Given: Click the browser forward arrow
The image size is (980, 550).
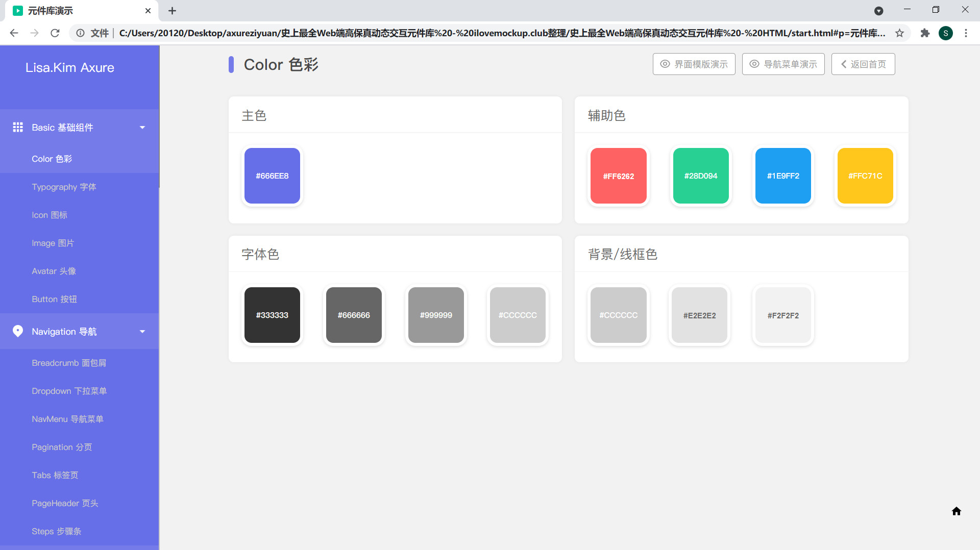Looking at the screenshot, I should click(x=35, y=33).
